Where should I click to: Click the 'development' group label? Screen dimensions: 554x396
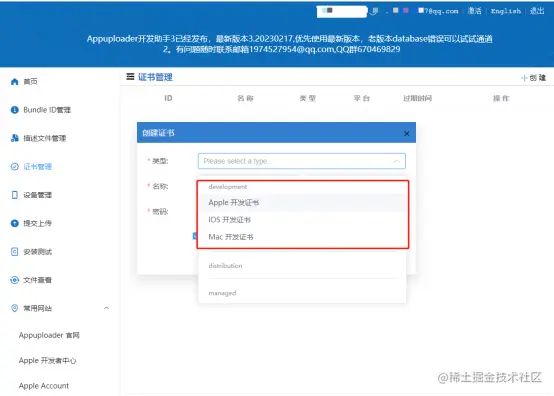228,187
